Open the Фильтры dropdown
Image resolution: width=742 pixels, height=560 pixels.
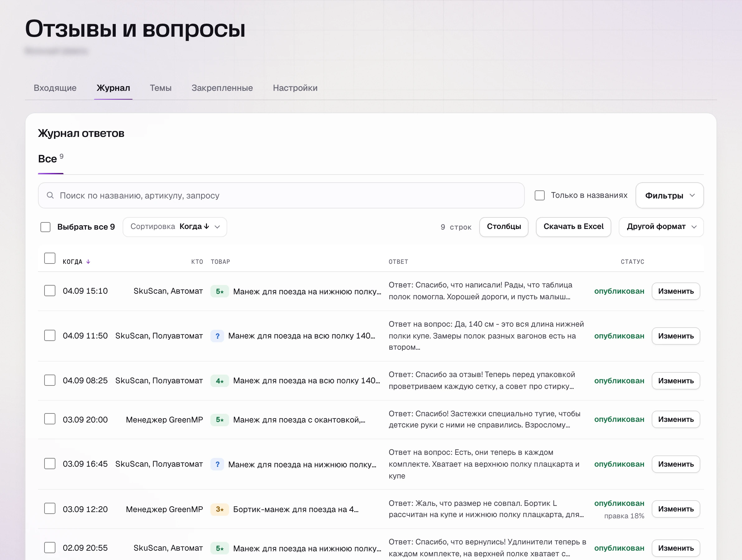coord(669,195)
